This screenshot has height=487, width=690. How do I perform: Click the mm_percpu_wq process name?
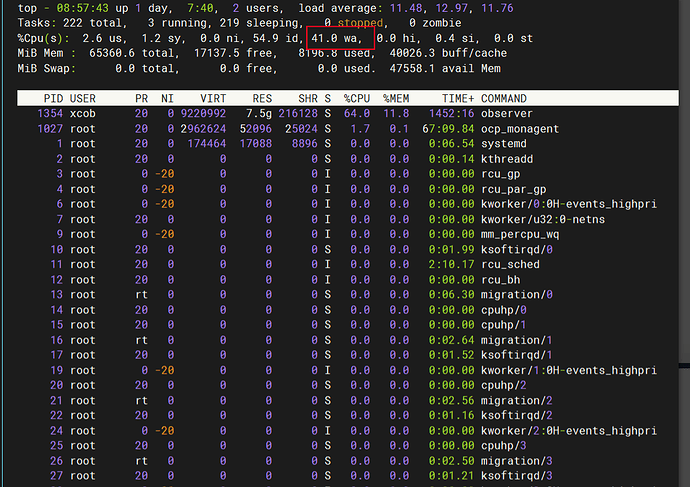coord(520,234)
